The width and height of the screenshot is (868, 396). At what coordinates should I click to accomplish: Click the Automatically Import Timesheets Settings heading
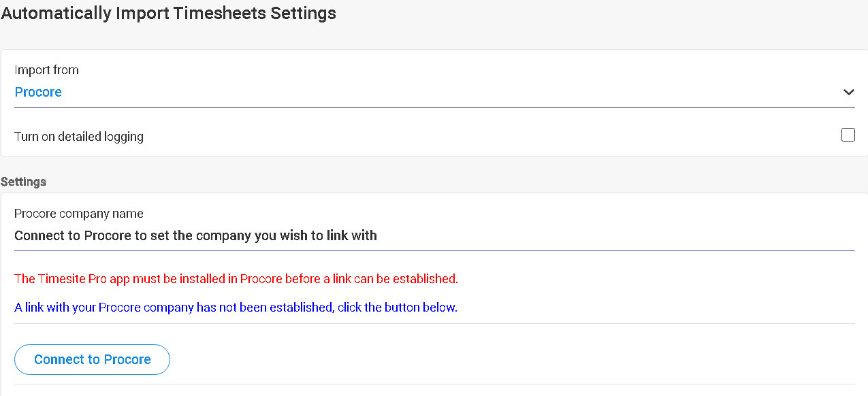coord(168,13)
